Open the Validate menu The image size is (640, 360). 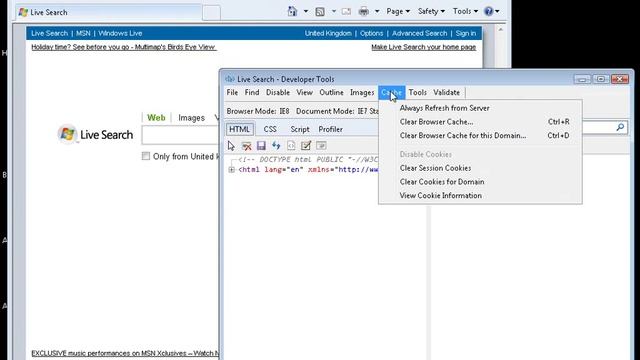447,93
